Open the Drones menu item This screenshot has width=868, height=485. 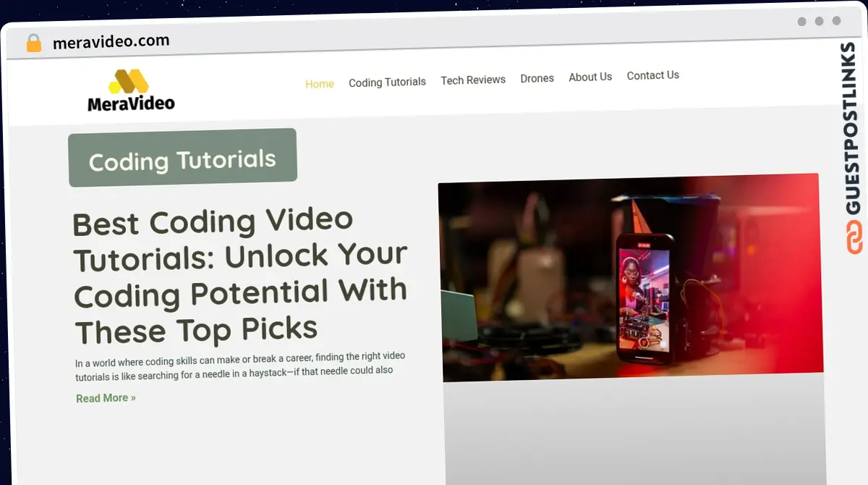(x=537, y=78)
